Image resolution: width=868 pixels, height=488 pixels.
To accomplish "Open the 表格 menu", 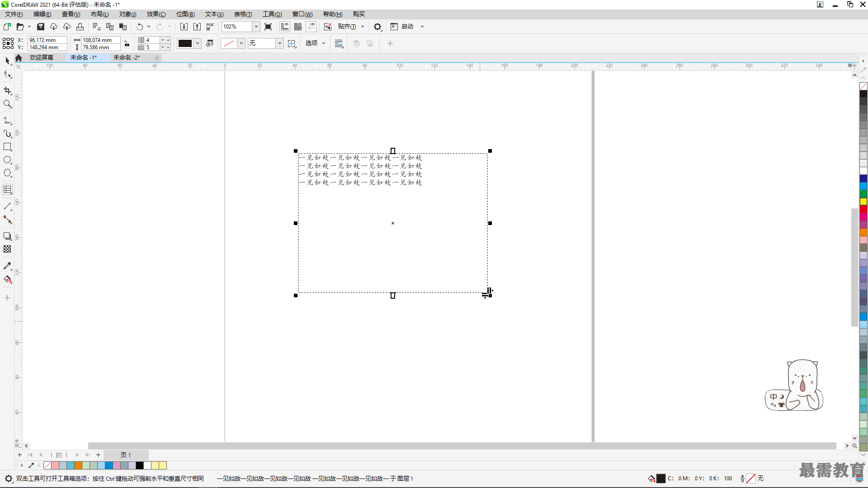I will tap(243, 14).
